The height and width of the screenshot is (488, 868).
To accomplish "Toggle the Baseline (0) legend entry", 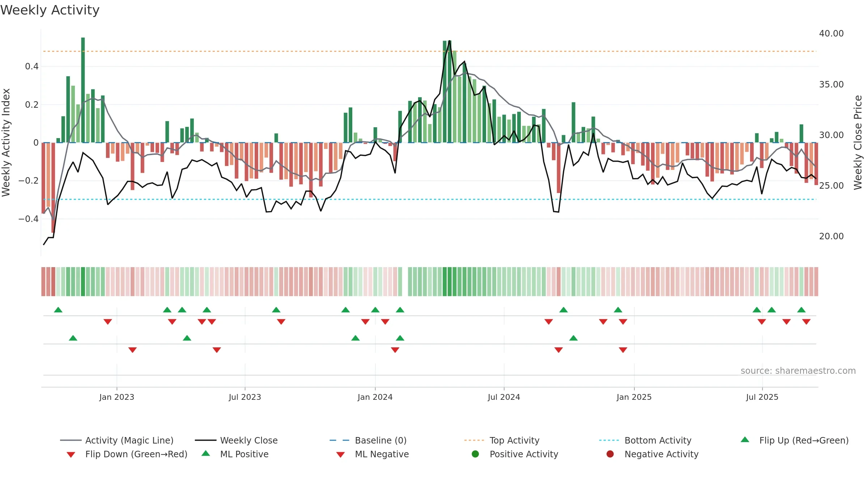I will click(x=368, y=440).
